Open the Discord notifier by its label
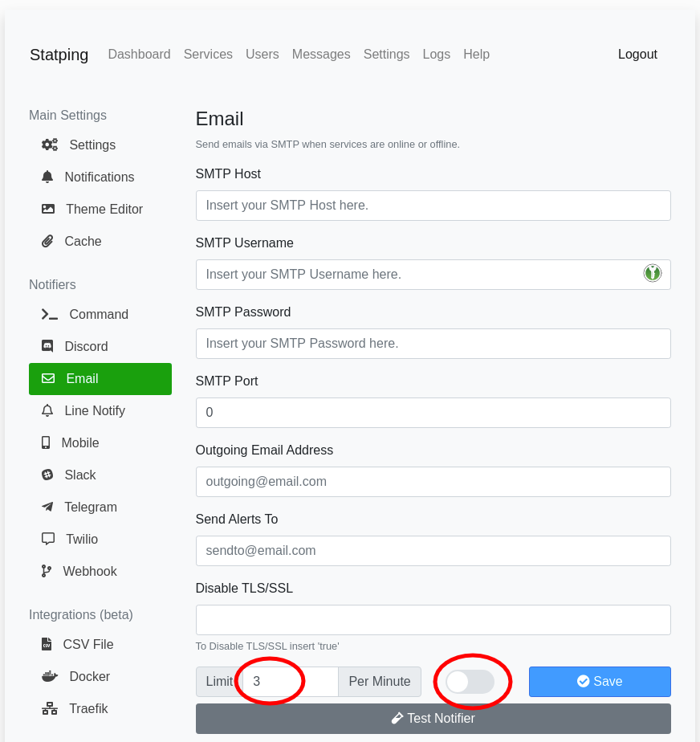700x742 pixels. pos(87,346)
